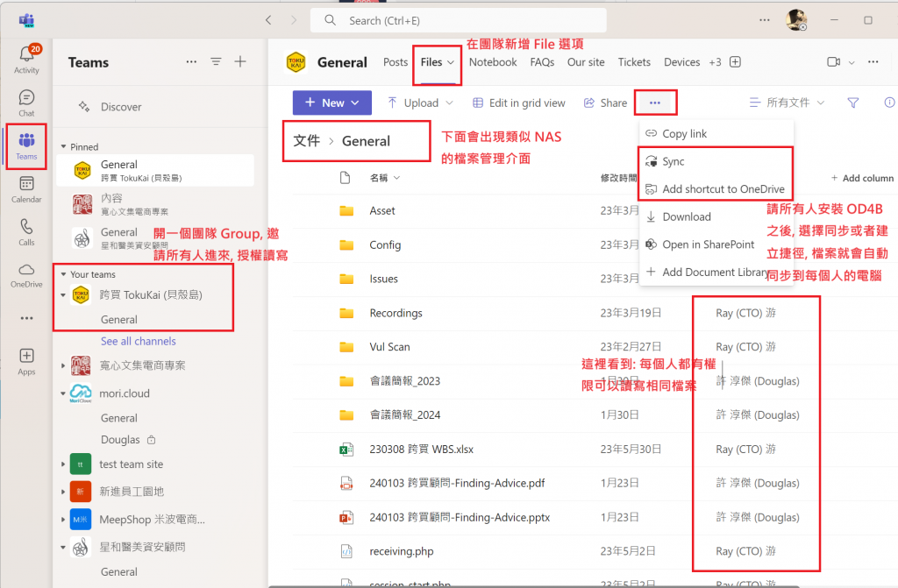Click the 文件 breadcrumb link
This screenshot has height=588, width=898.
pyautogui.click(x=306, y=141)
